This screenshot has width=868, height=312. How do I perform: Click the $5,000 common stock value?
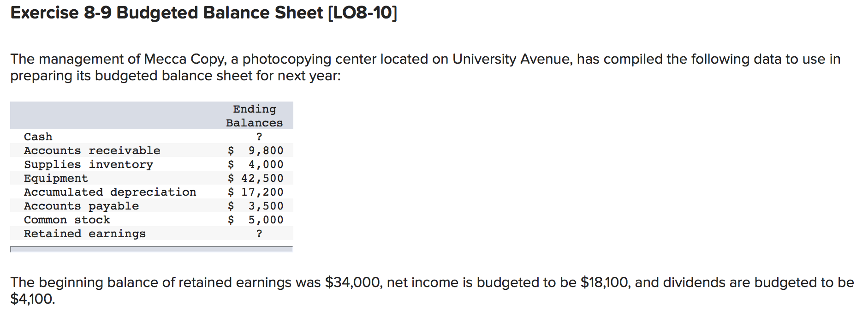coord(256,220)
